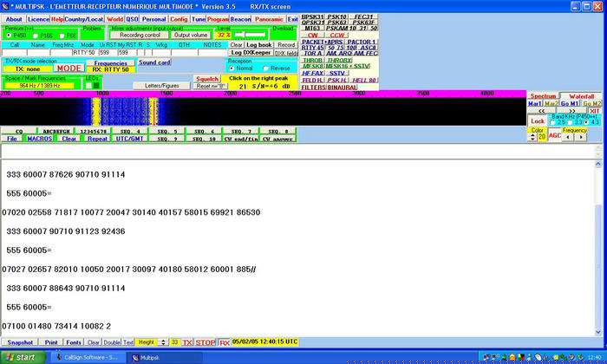607x364 pixels.
Task: Click the red STOP button
Action: 206,342
